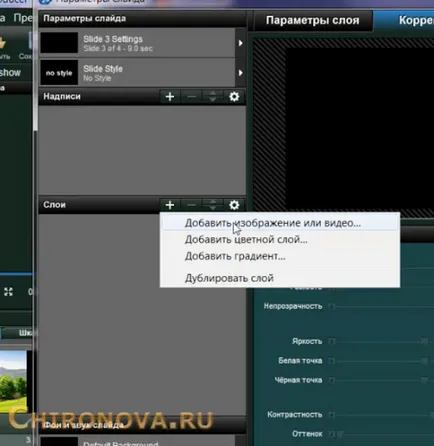Click layer order arrows in Слои header
Image resolution: width=434 pixels, height=446 pixels.
click(213, 205)
